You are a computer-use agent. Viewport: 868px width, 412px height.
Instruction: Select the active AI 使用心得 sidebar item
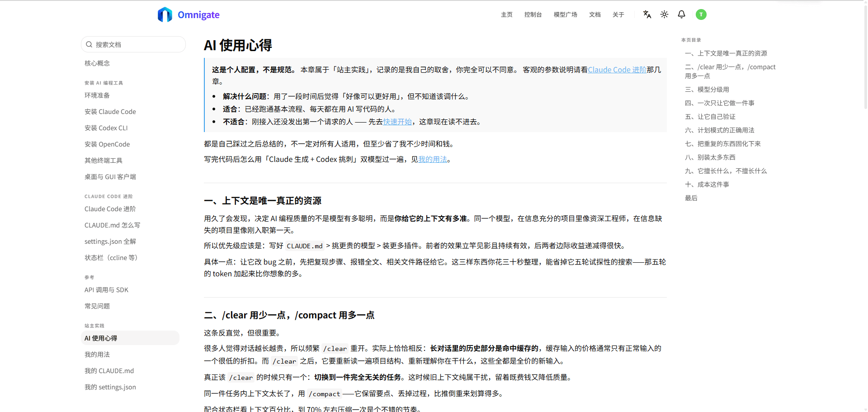[130, 338]
